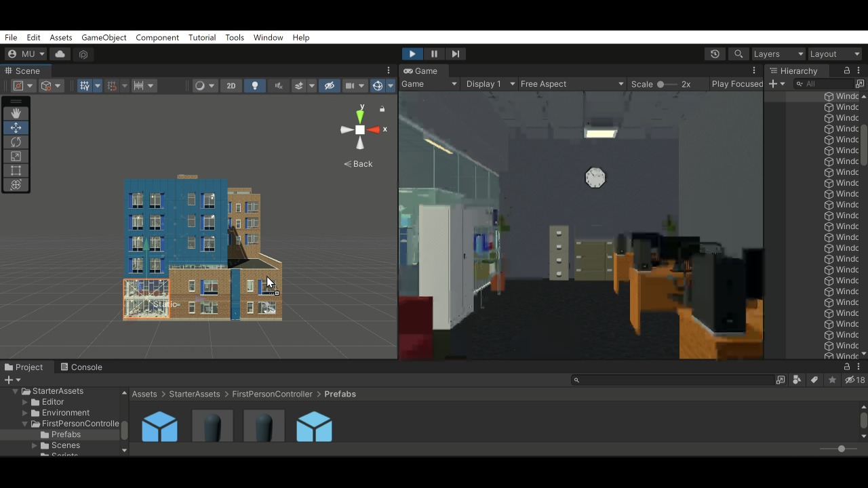Click the search in scene icon in Hierarchy
The width and height of the screenshot is (868, 488).
(860, 84)
